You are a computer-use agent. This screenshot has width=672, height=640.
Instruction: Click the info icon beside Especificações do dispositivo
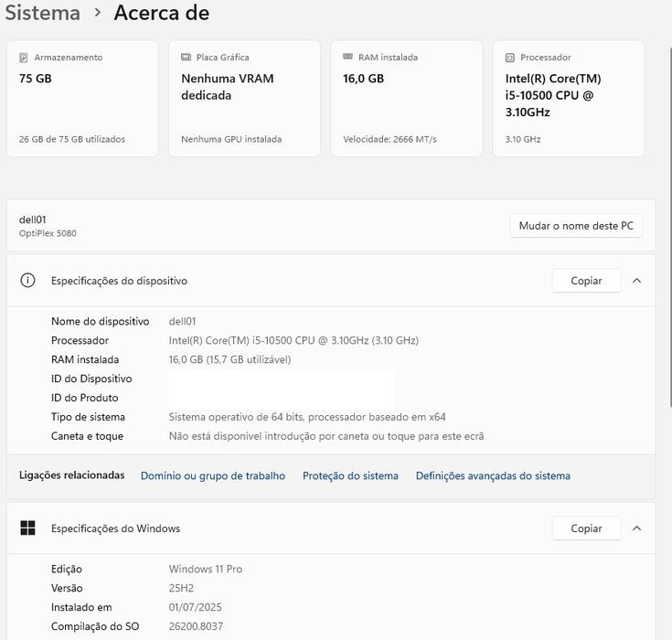coord(27,281)
